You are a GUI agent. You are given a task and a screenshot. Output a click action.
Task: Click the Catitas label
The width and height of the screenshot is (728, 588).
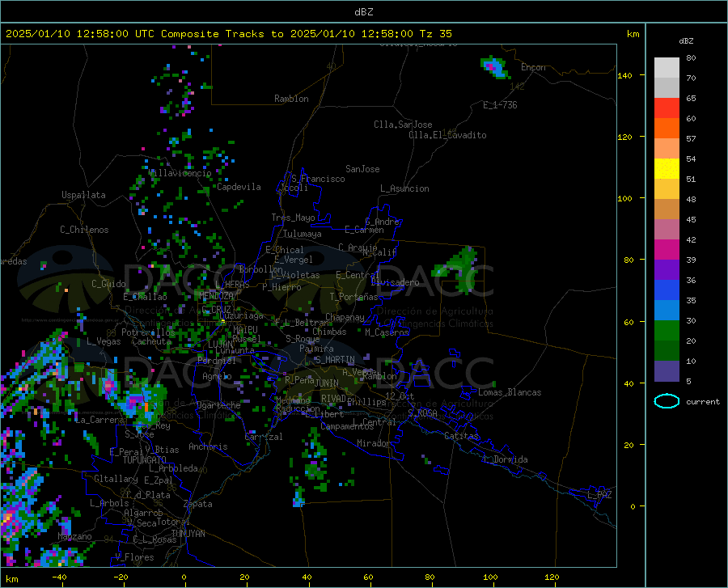click(461, 436)
